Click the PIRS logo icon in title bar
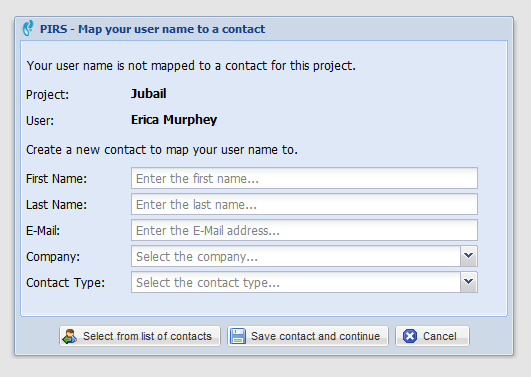This screenshot has width=531, height=377. click(x=28, y=28)
